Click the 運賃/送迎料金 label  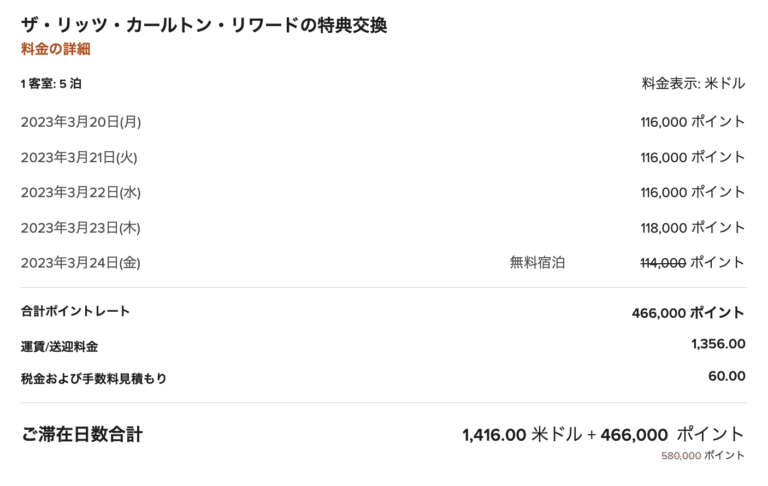[x=59, y=346]
